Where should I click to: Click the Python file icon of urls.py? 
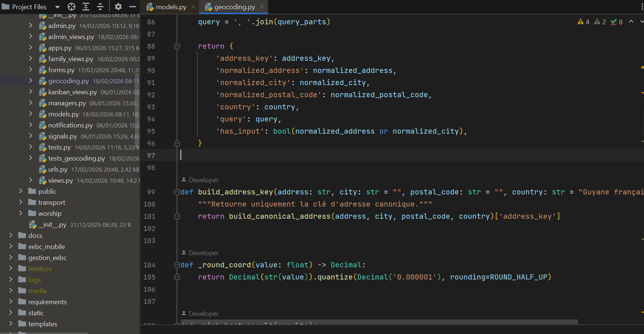click(x=43, y=169)
